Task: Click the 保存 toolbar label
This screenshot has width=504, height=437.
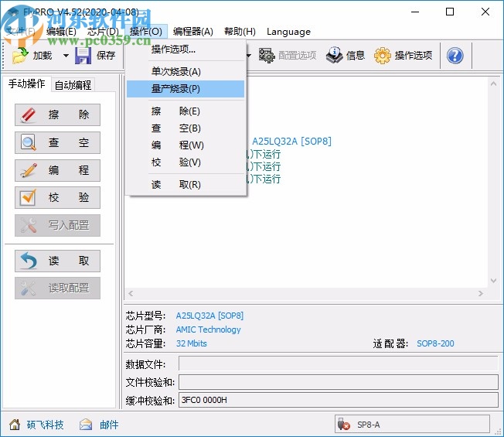Action: coord(106,56)
